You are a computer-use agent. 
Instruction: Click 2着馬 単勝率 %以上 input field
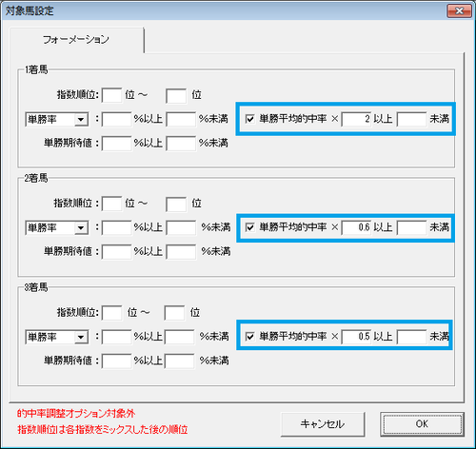117,227
